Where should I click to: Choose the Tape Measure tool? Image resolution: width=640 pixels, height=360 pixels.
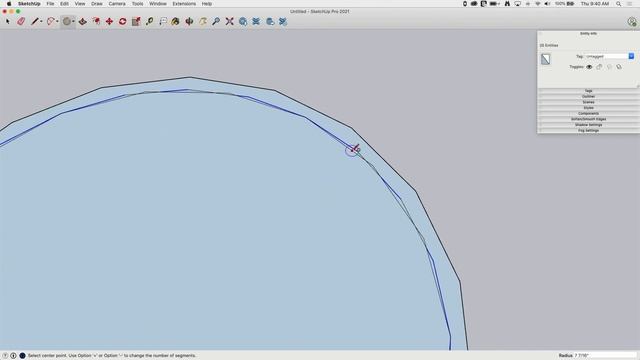click(x=149, y=21)
